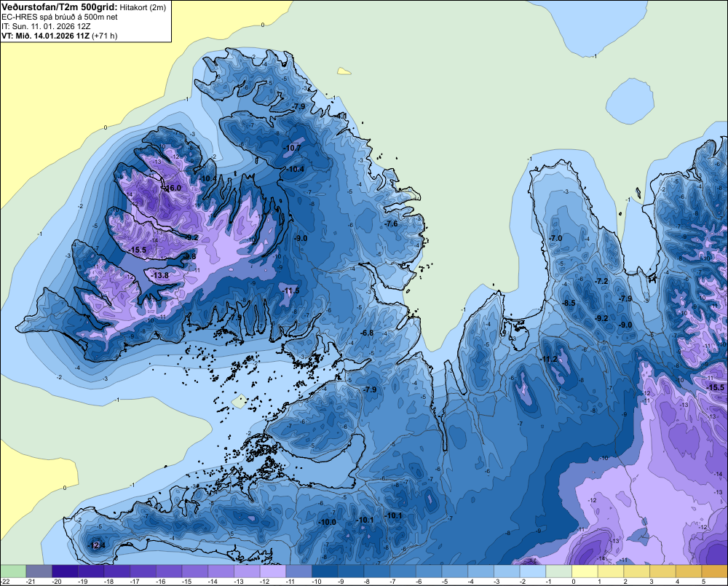Click the -7.0 temperature label

pos(555,238)
